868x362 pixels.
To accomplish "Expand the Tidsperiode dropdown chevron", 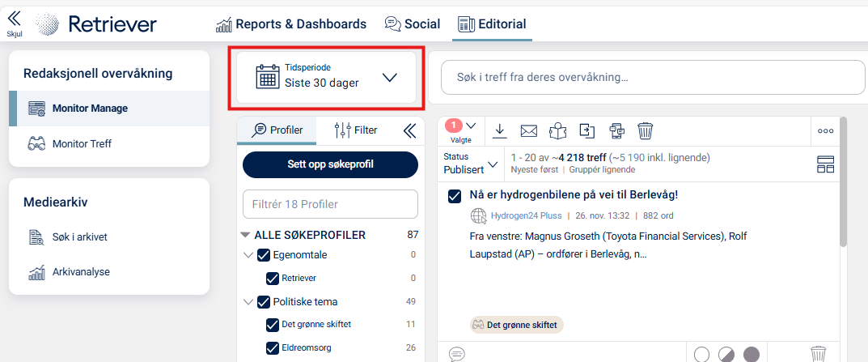I will 390,78.
